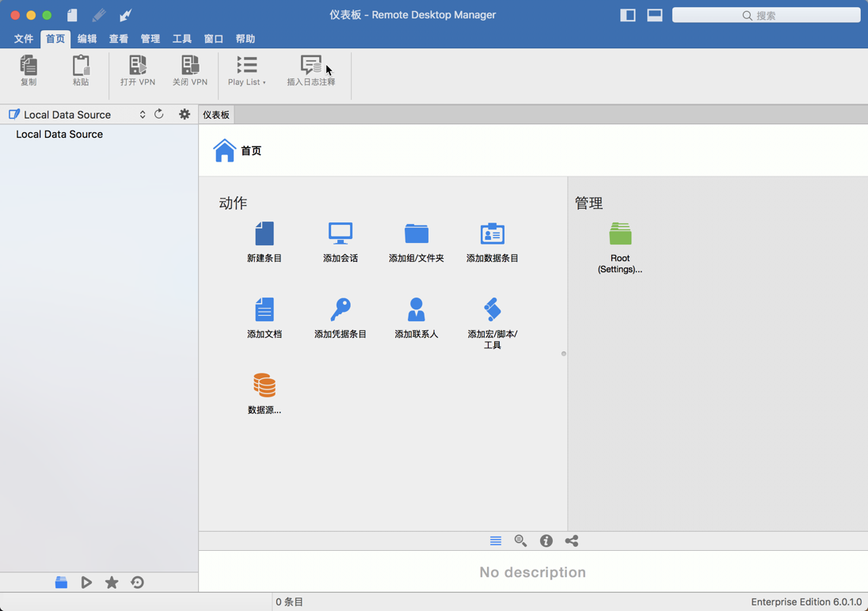Select the 新建条目 (New Entry) icon
Screen dimensions: 868x611
265,233
